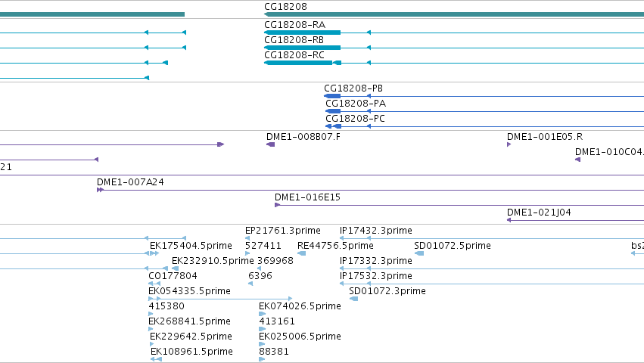Select the CG18208 gene bar
The height and width of the screenshot is (363, 644).
click(454, 14)
